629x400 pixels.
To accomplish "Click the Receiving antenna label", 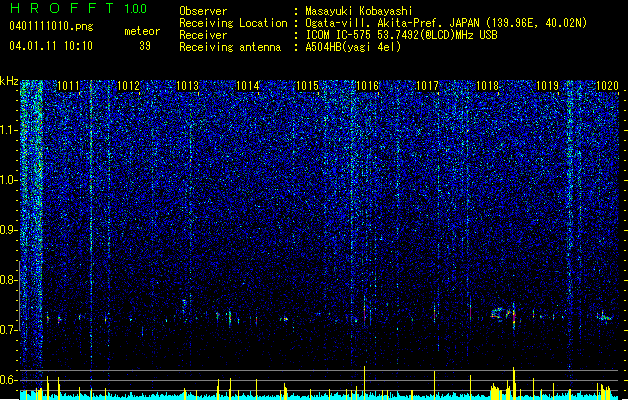I will 230,47.
